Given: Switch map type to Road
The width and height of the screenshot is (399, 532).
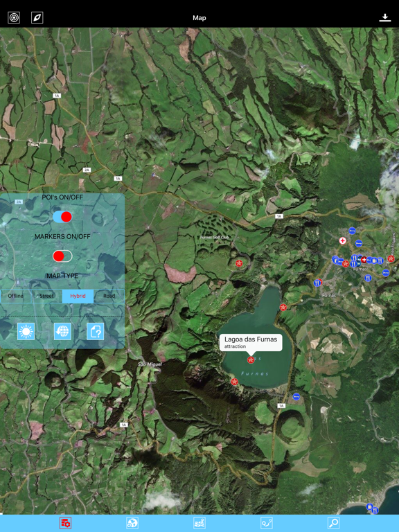Looking at the screenshot, I should pos(109,296).
